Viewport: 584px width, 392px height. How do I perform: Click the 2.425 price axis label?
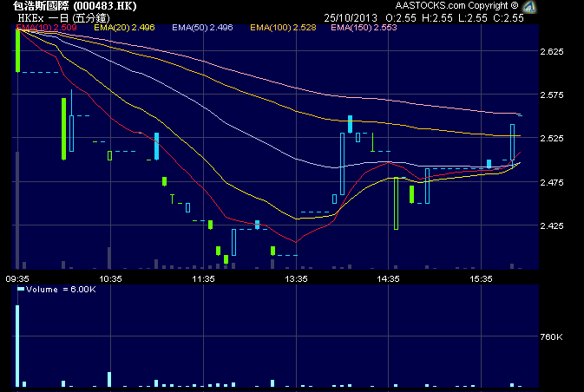552,226
